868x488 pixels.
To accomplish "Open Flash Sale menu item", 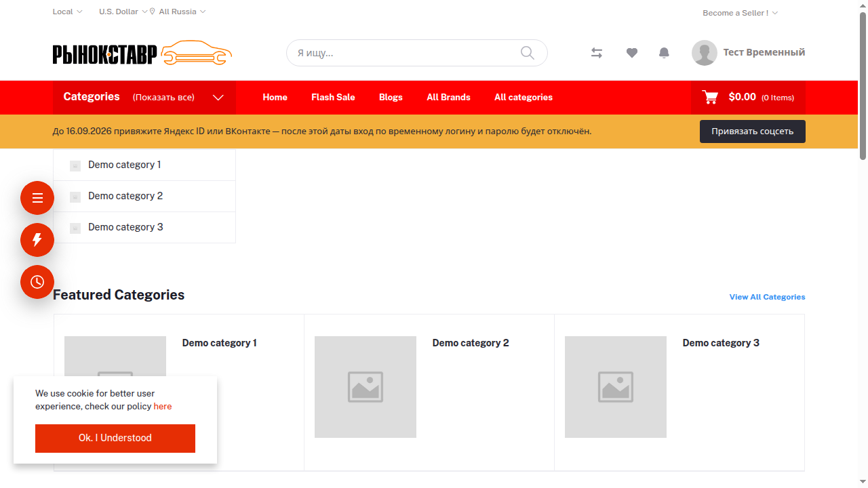I will pyautogui.click(x=333, y=98).
